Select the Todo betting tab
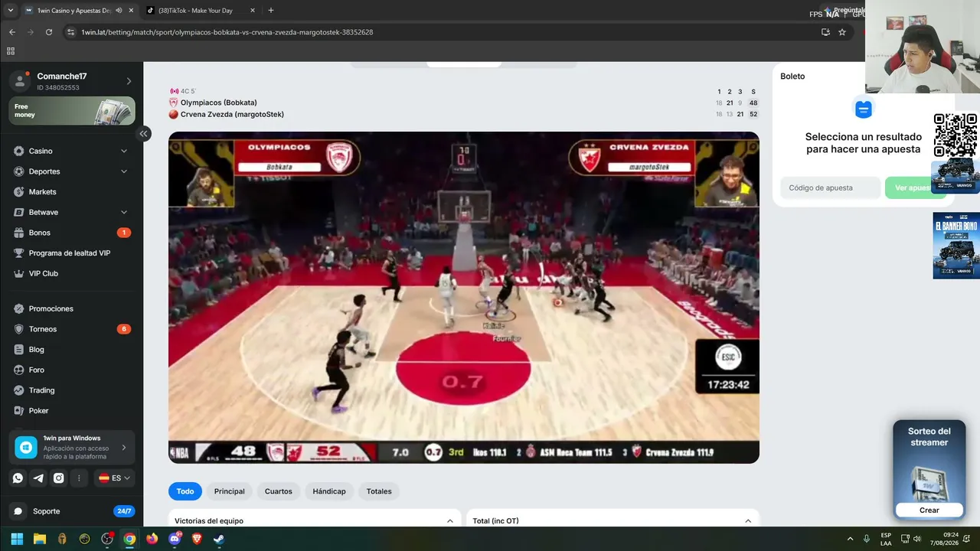This screenshot has height=551, width=980. [x=185, y=491]
